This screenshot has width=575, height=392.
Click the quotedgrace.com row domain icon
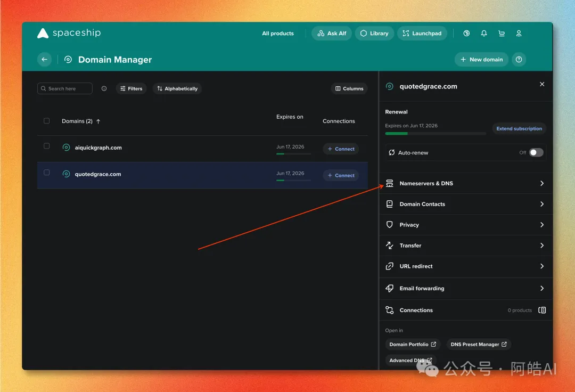[x=66, y=174]
